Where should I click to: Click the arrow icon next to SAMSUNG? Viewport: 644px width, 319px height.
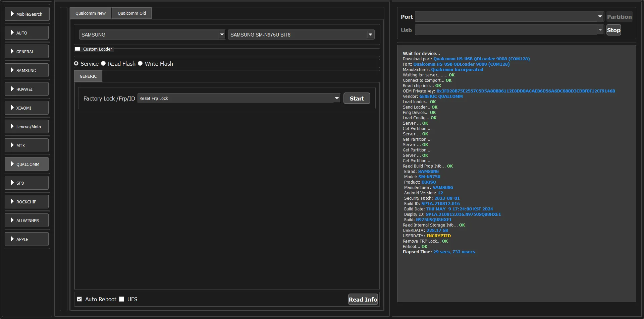[x=12, y=70]
